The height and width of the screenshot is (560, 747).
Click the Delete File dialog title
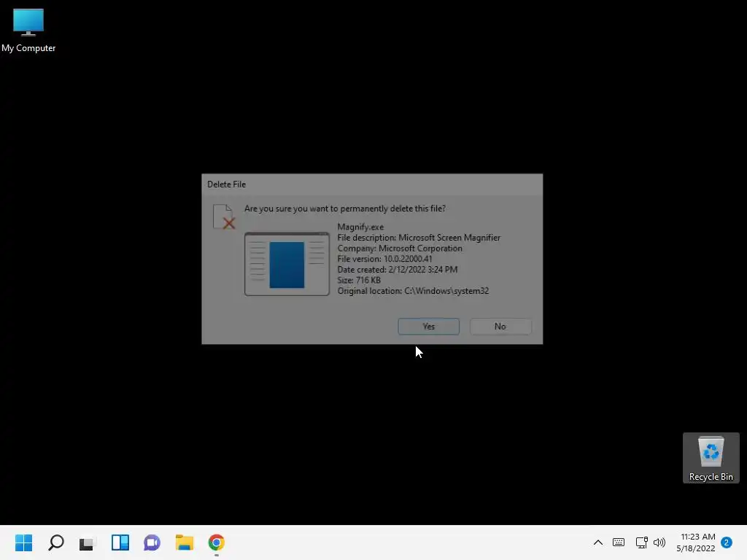[x=226, y=184]
